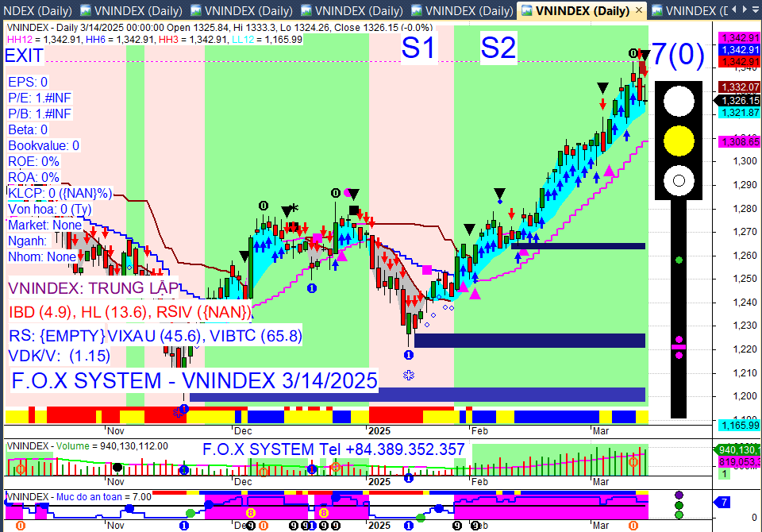Switch to the active VNINDEX (Daily) tab
762x532 pixels.
click(582, 10)
